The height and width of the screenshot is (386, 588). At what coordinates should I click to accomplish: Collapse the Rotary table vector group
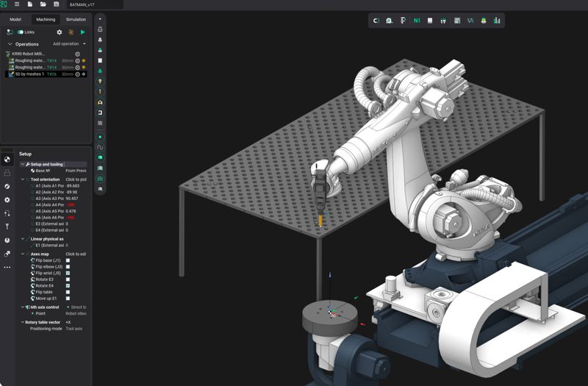point(23,322)
